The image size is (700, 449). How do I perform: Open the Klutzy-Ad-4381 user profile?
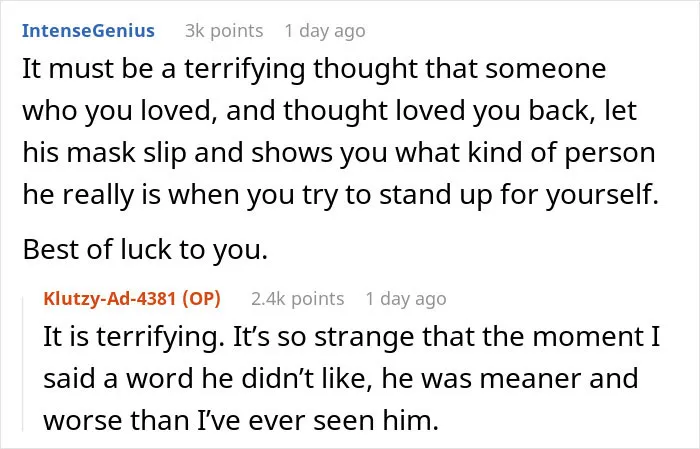point(110,299)
